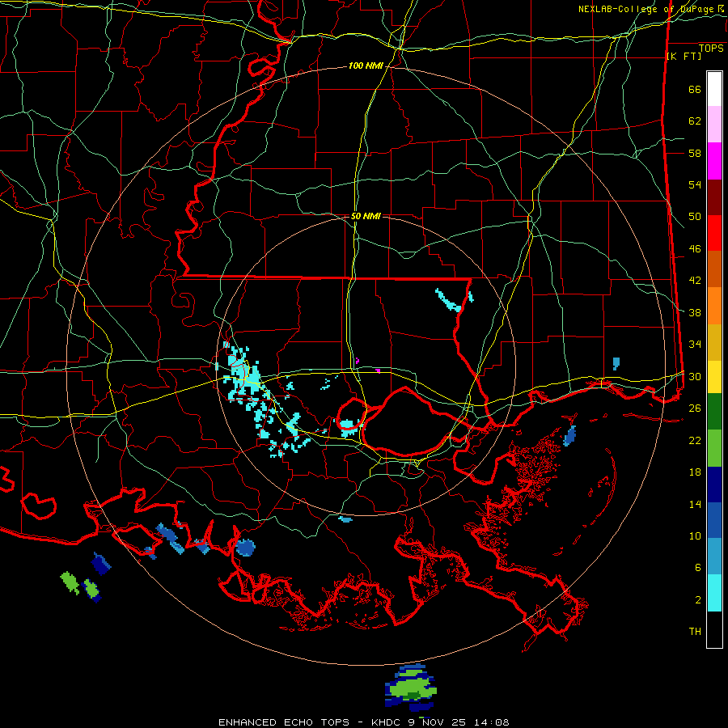Click legend value "26"
Screen dimensions: 728x728
pos(695,408)
